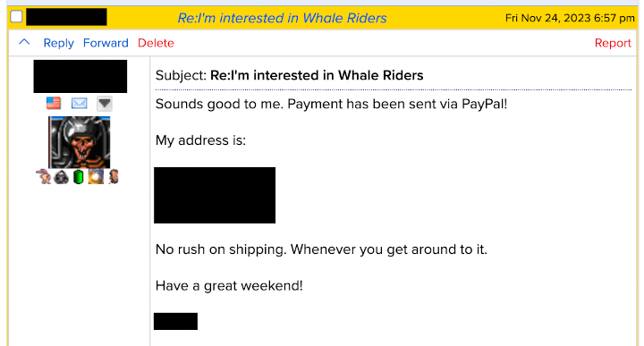Open the sender's gray dropdown arrow menu

(105, 104)
